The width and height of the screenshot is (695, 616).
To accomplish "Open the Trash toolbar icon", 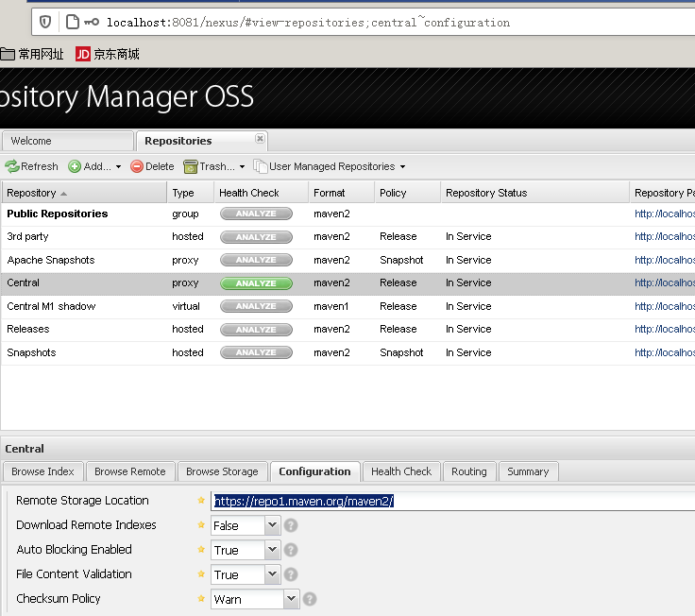I will pyautogui.click(x=190, y=166).
